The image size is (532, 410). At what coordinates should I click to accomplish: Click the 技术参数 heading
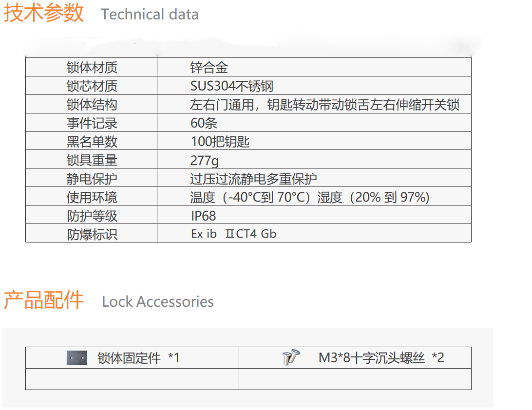tap(44, 13)
